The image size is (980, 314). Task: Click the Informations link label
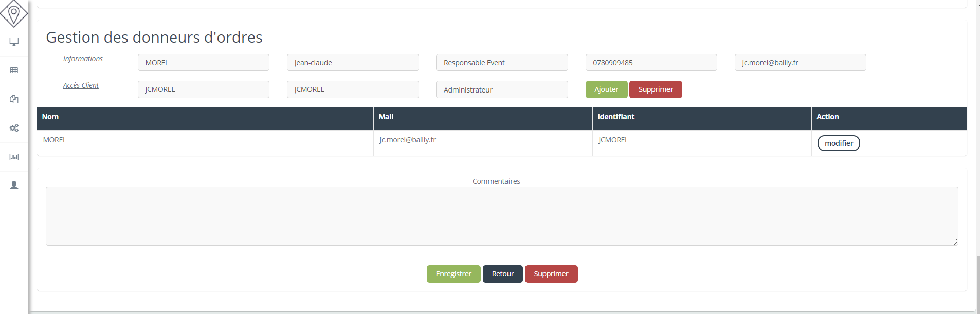(83, 59)
